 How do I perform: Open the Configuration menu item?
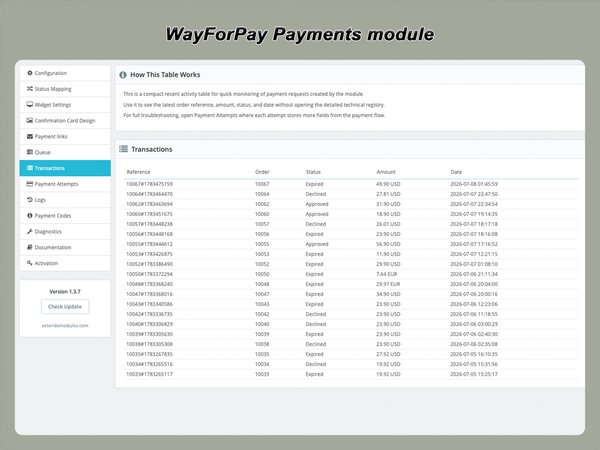(x=65, y=73)
